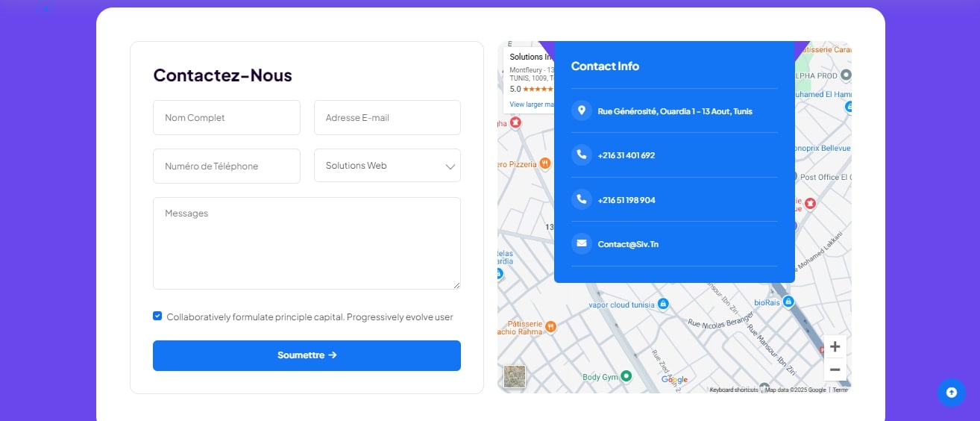The width and height of the screenshot is (980, 421).
Task: Click the phone icon next to +216 31 401 692
Action: point(581,155)
